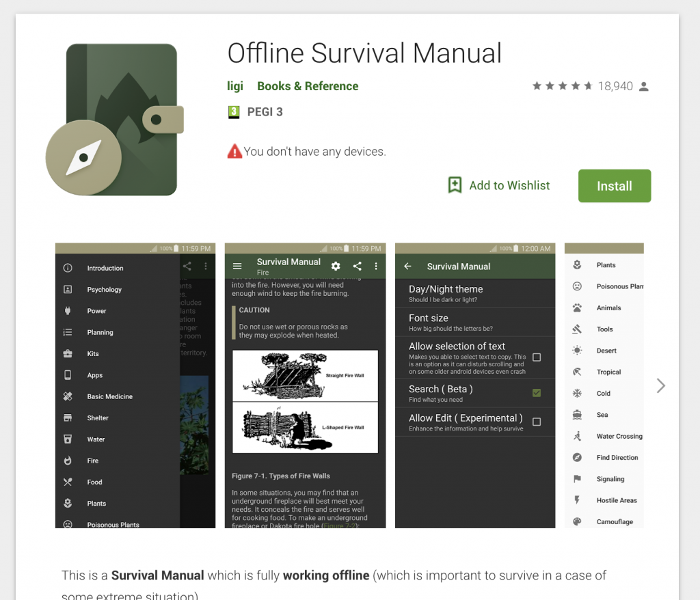
Task: Click the Straight Fire Wall illustration
Action: pyautogui.click(x=306, y=376)
